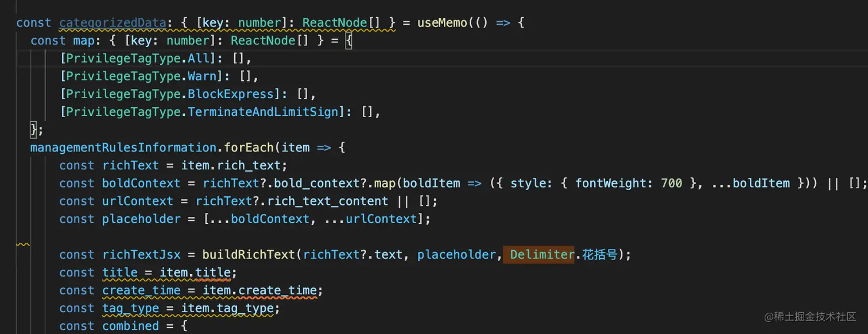Click 'ReactNode[]' in the 'const map' line

(x=270, y=41)
